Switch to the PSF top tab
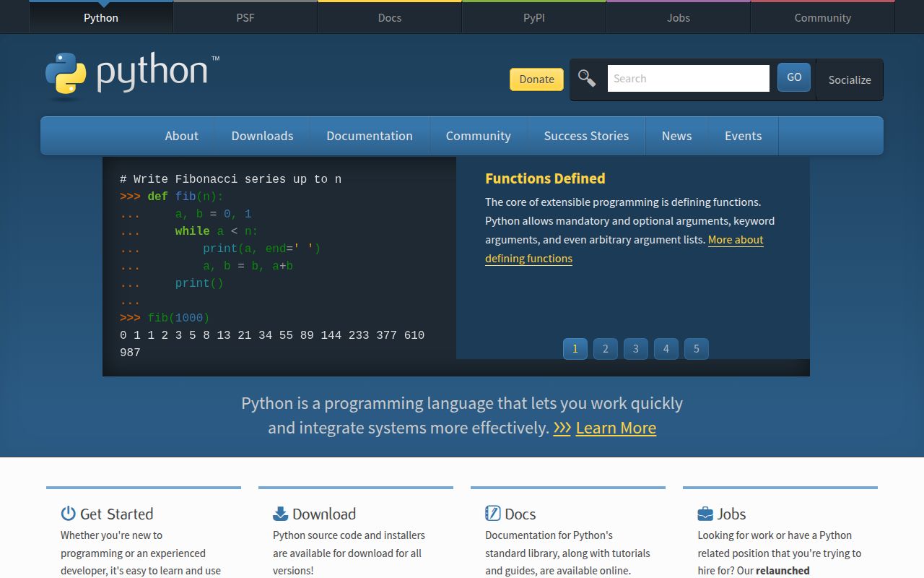This screenshot has height=578, width=924. (x=245, y=17)
